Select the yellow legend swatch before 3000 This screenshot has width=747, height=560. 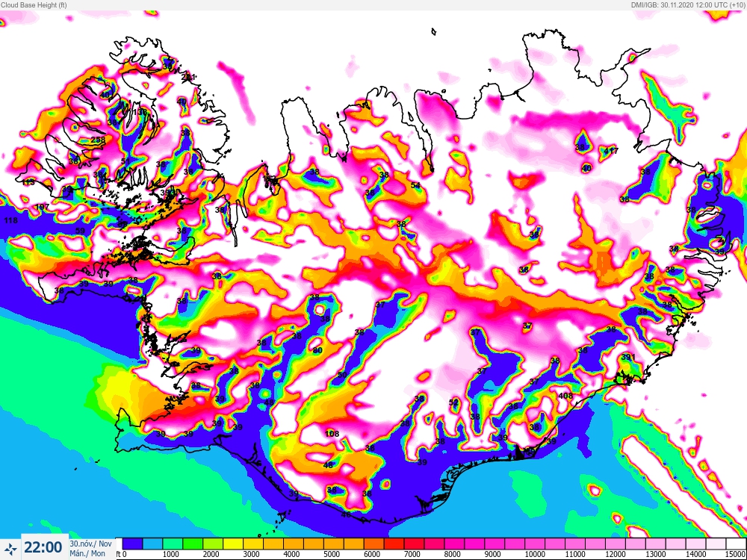pos(232,544)
